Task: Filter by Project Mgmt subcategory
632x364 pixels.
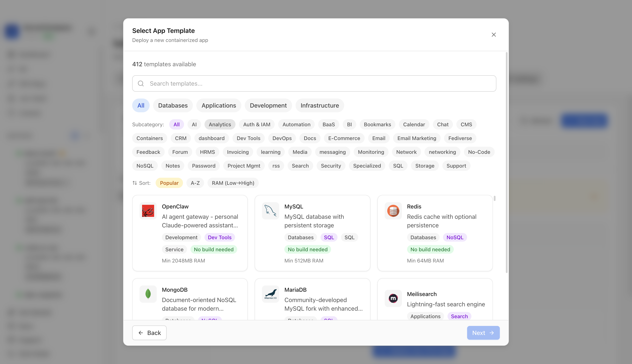Action: 244,166
